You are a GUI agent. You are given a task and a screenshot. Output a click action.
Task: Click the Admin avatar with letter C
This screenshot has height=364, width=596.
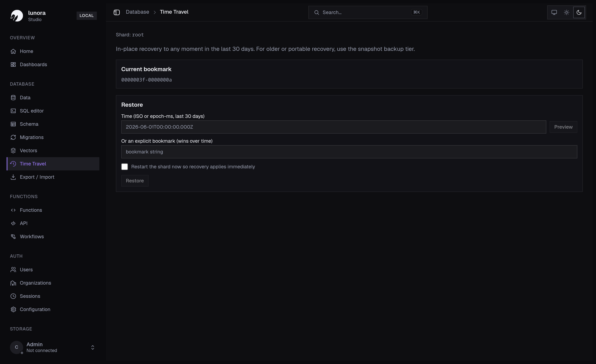(16, 348)
